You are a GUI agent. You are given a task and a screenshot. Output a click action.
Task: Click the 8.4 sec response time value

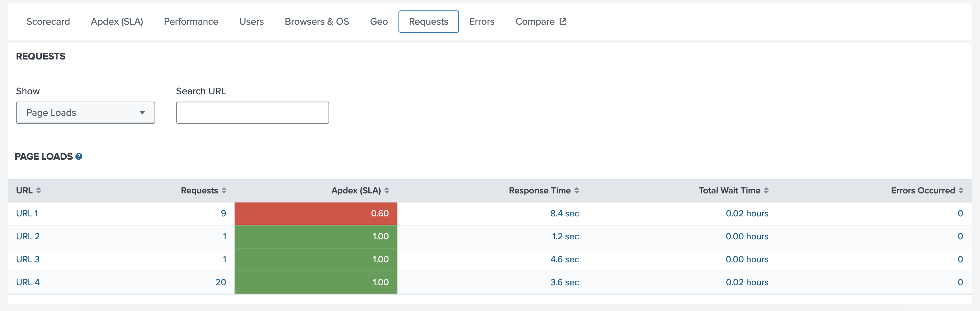click(564, 214)
